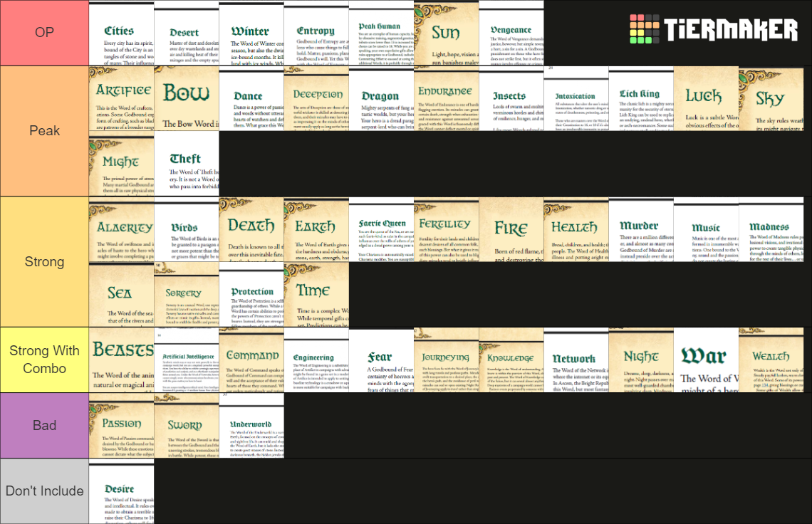
Task: Select the OP tier label
Action: point(44,33)
